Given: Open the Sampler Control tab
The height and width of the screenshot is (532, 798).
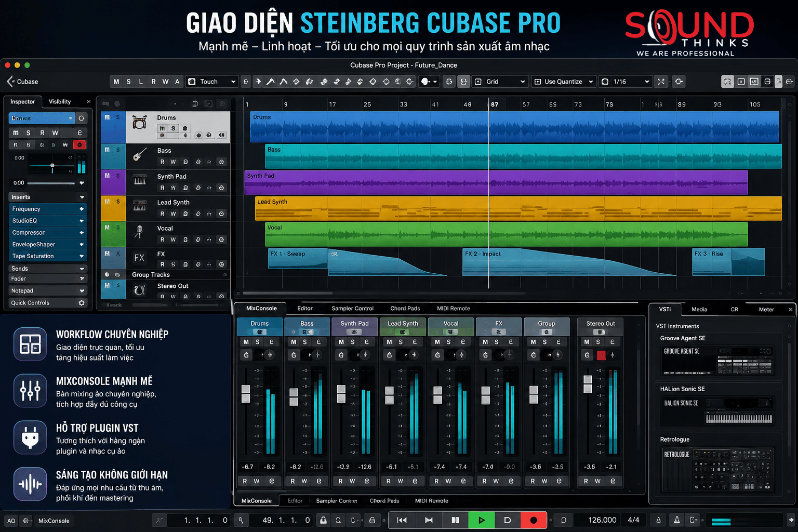Looking at the screenshot, I should point(353,309).
